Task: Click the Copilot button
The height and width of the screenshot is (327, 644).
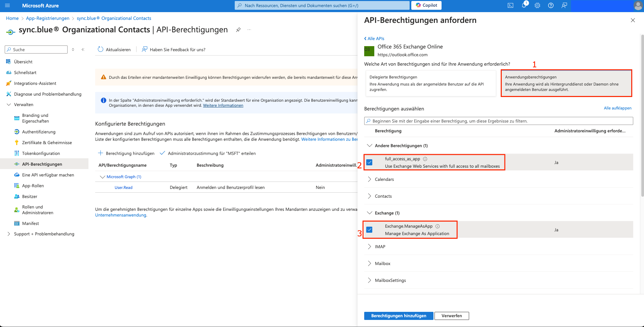Action: [x=426, y=5]
